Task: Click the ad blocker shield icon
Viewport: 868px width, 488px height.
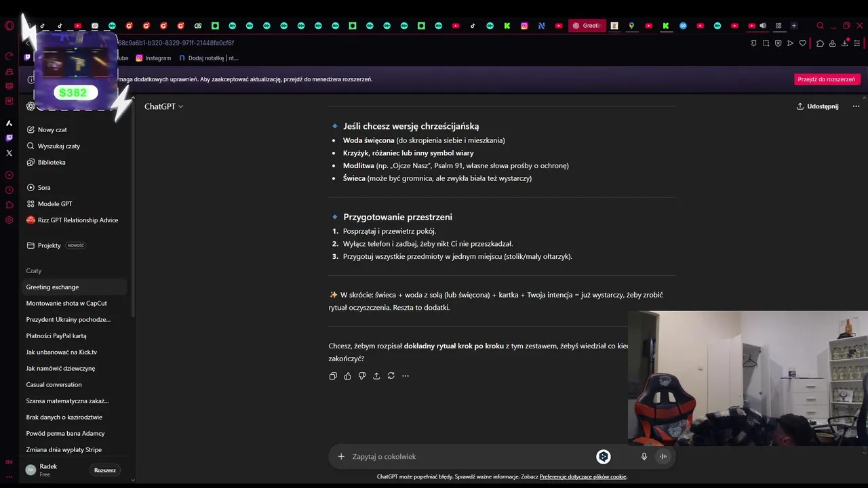Action: 778,43
